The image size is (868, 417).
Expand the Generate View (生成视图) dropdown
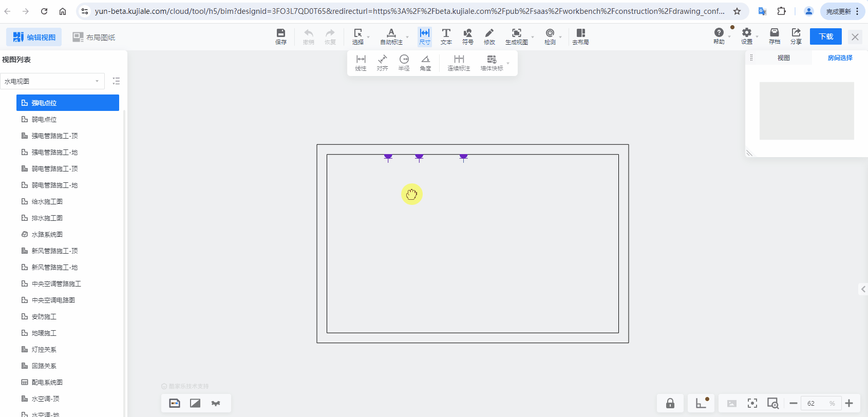533,37
